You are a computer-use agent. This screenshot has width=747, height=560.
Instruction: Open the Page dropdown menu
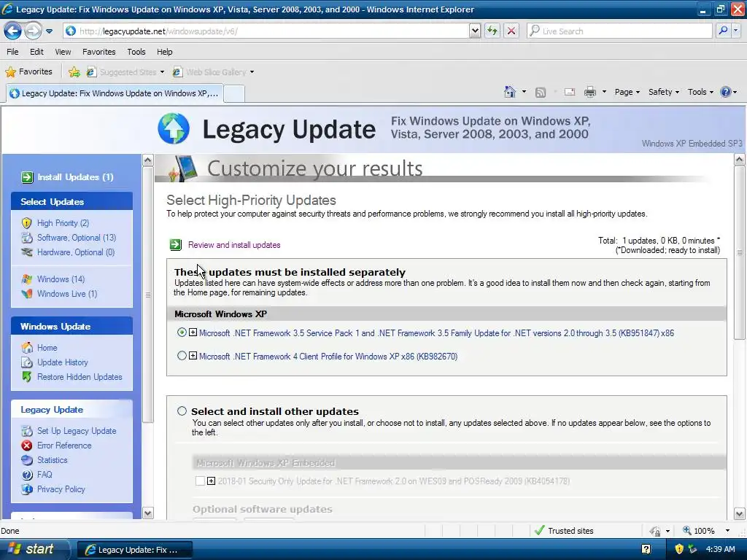coord(627,92)
